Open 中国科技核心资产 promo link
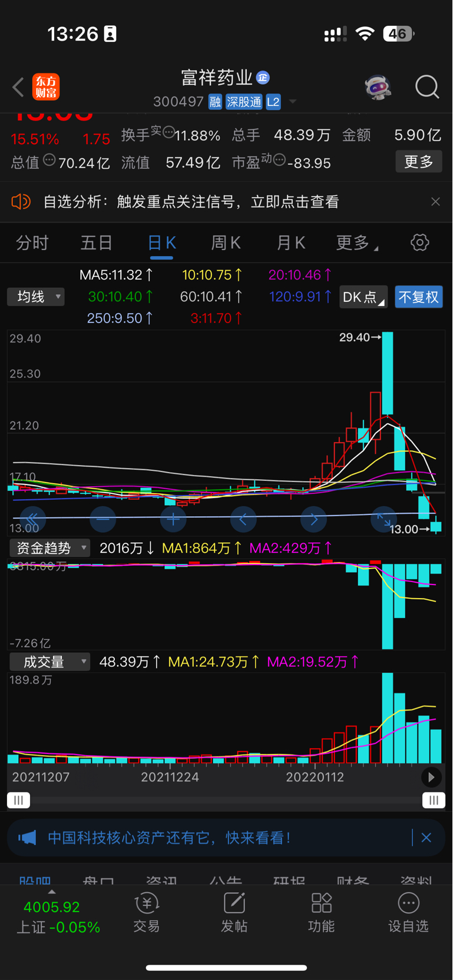Screen dimensions: 453x980 170,837
